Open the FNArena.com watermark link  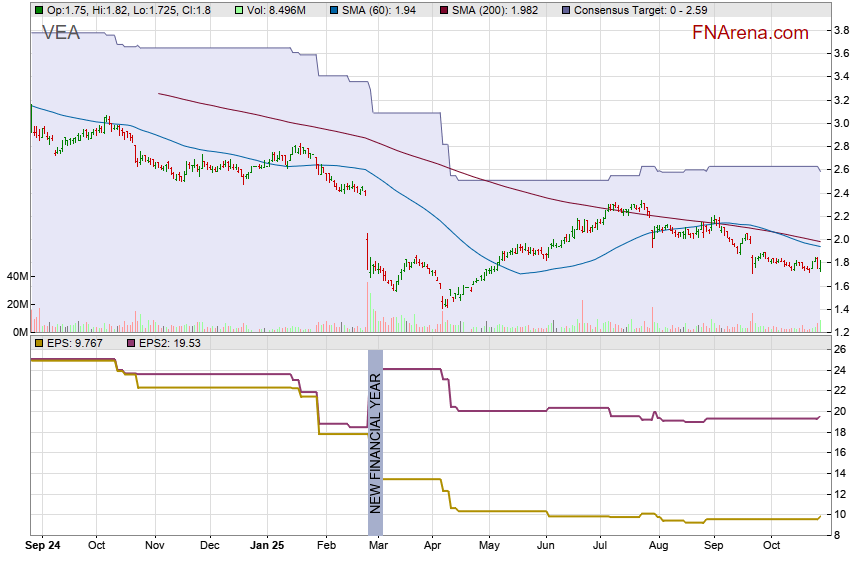point(750,33)
